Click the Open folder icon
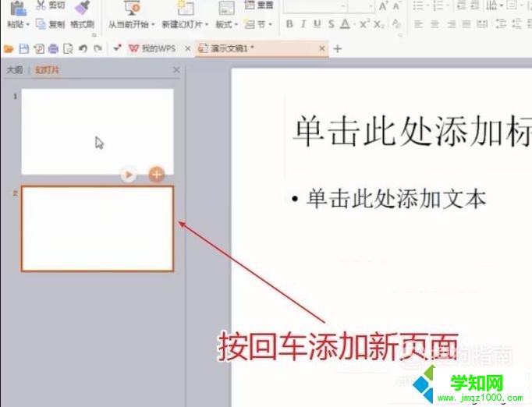This screenshot has height=407, width=532. pyautogui.click(x=9, y=49)
